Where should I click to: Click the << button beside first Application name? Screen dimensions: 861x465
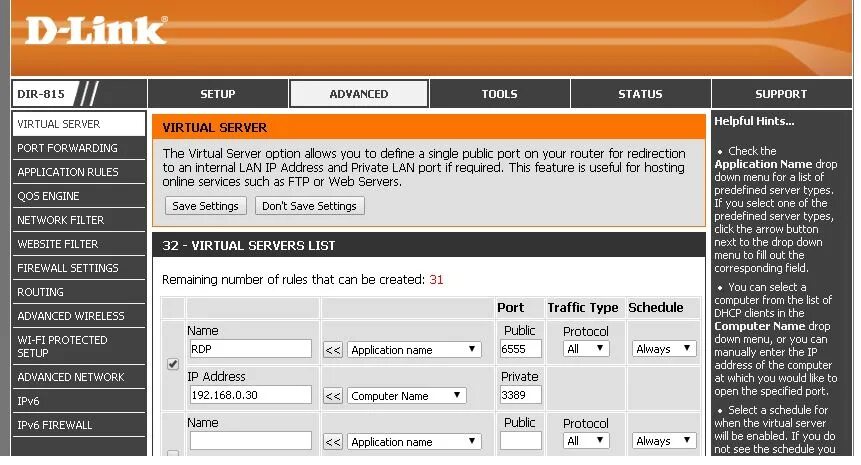point(333,350)
